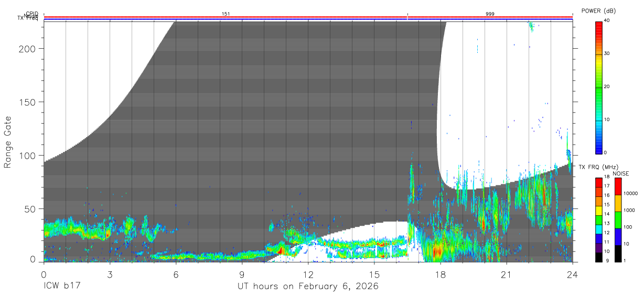Click the red noise swatch above 10000
644x297 pixels.
[x=618, y=186]
